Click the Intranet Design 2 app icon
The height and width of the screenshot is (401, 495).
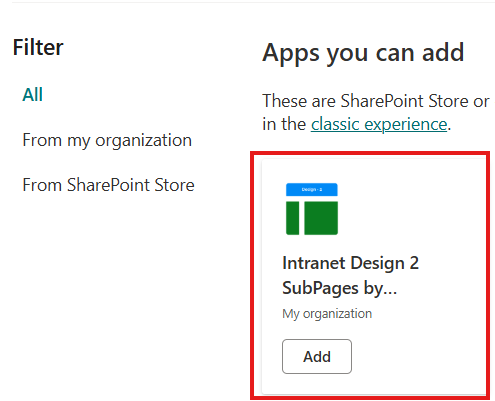click(312, 209)
